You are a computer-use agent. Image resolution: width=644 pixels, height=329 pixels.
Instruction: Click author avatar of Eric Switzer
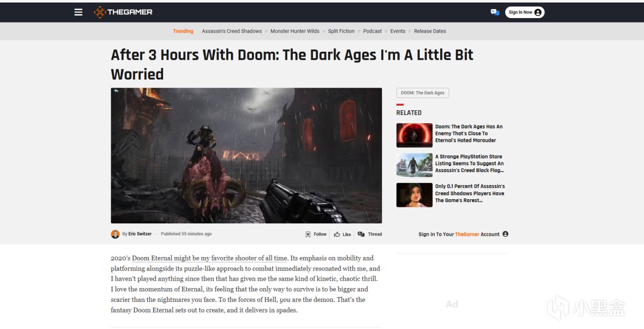115,234
